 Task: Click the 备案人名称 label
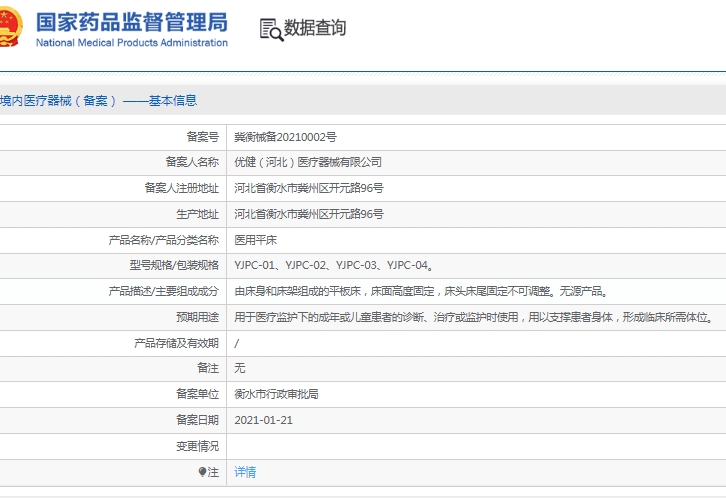tap(192, 162)
